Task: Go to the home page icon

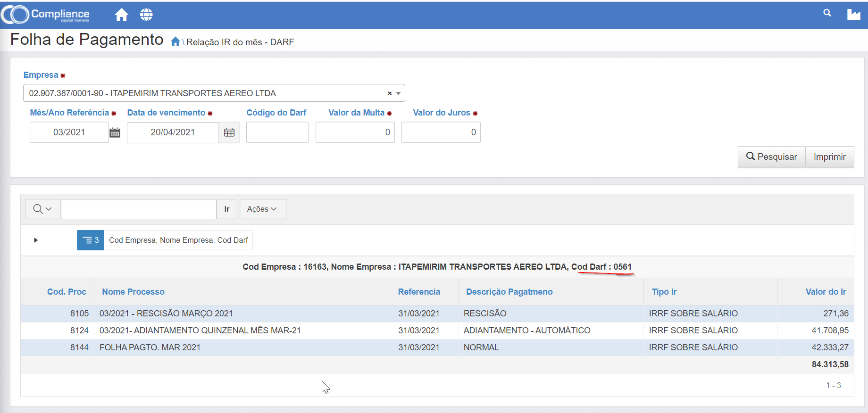Action: 121,15
